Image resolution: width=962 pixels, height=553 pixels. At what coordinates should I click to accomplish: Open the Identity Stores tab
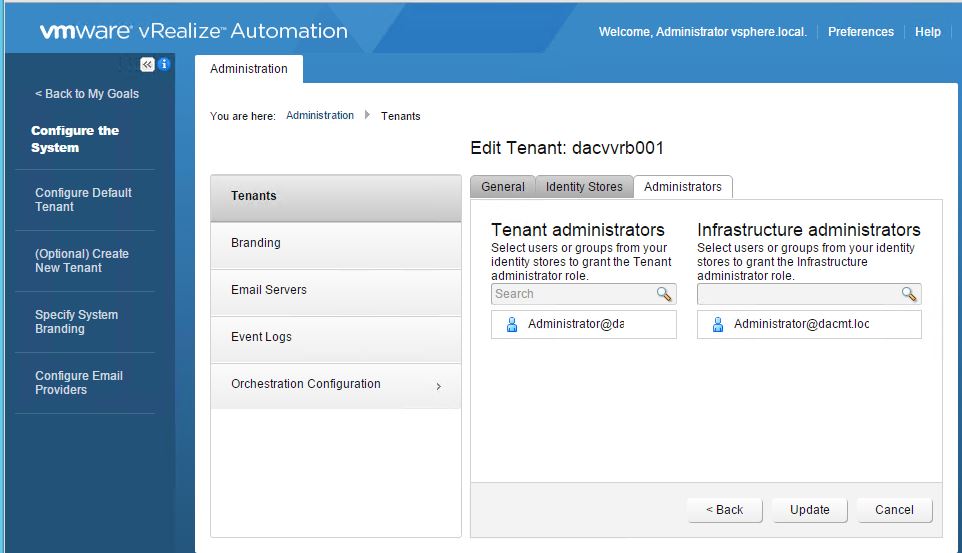(584, 187)
